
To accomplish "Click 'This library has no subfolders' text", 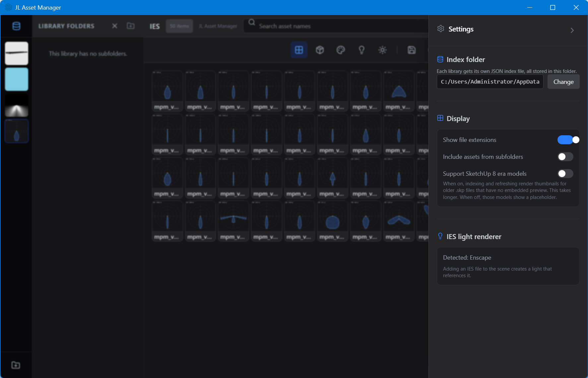I will pyautogui.click(x=88, y=54).
